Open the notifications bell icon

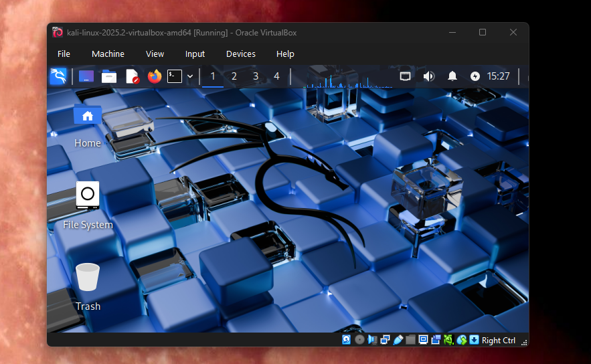[452, 76]
